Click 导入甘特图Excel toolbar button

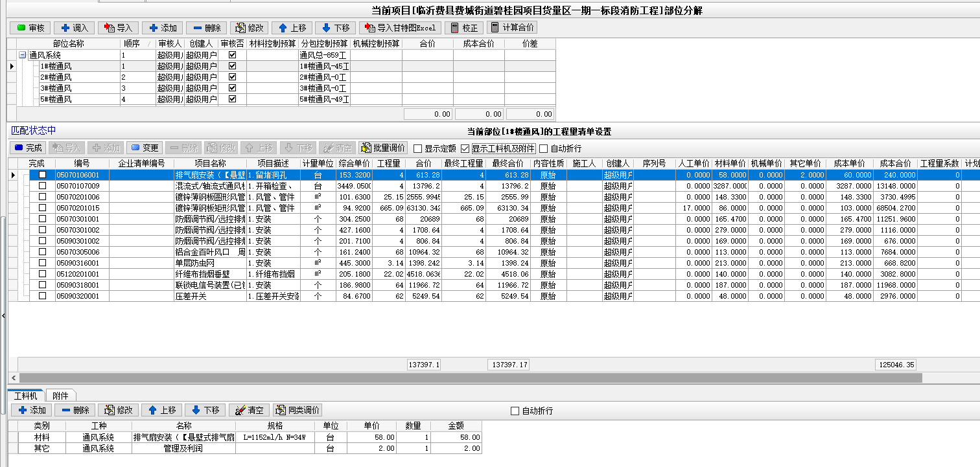[x=400, y=28]
